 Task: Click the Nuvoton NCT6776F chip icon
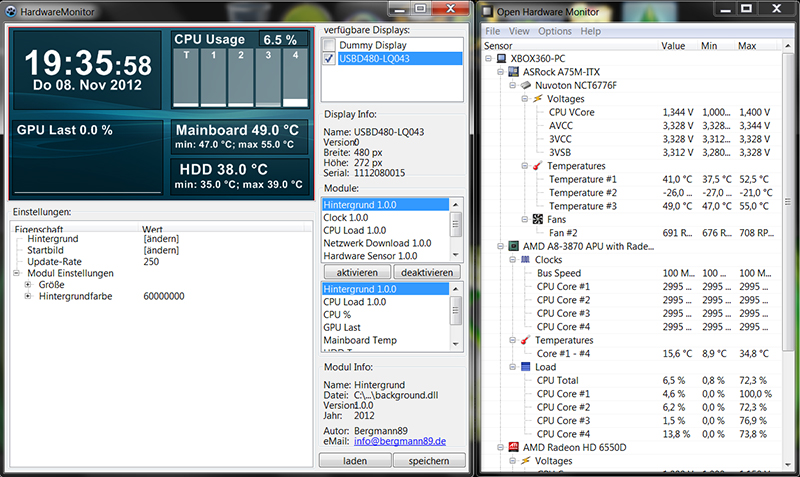[x=526, y=85]
